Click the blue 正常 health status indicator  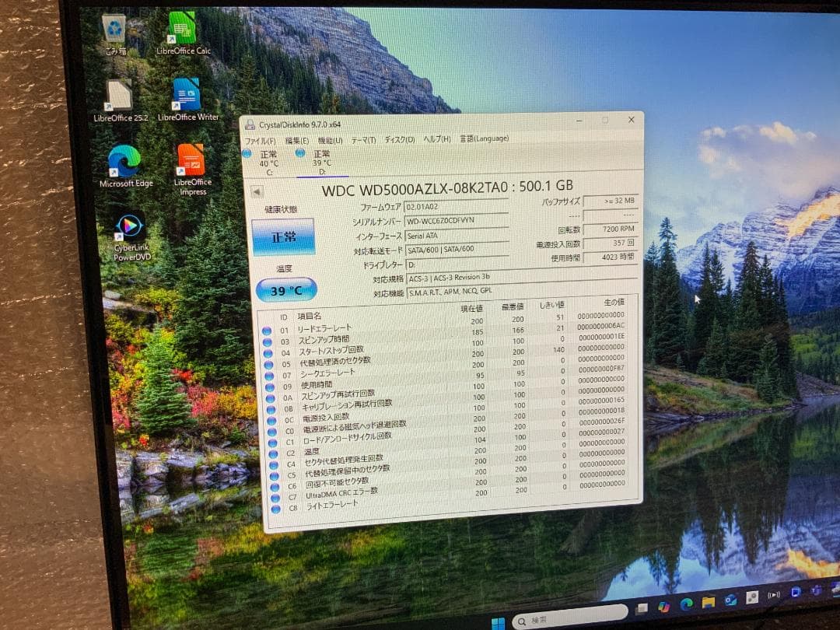284,237
